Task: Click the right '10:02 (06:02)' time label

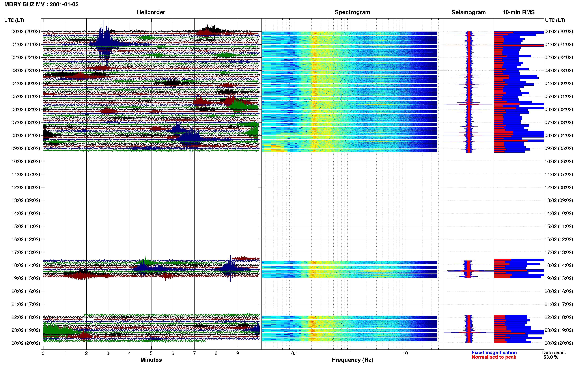Action: tap(559, 161)
